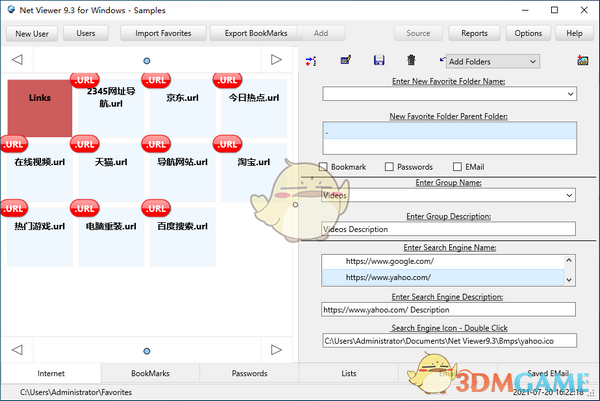Click the Search Engine Description field
Image resolution: width=600 pixels, height=401 pixels.
pos(448,310)
